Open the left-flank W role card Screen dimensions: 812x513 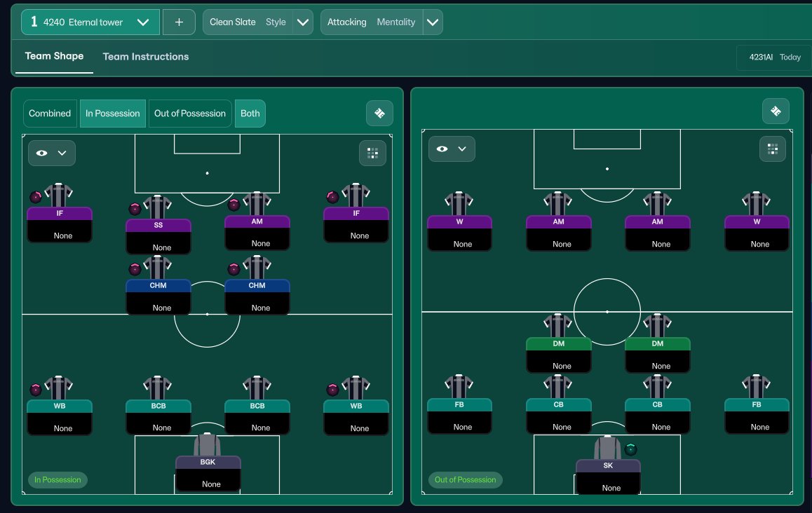[x=459, y=233]
